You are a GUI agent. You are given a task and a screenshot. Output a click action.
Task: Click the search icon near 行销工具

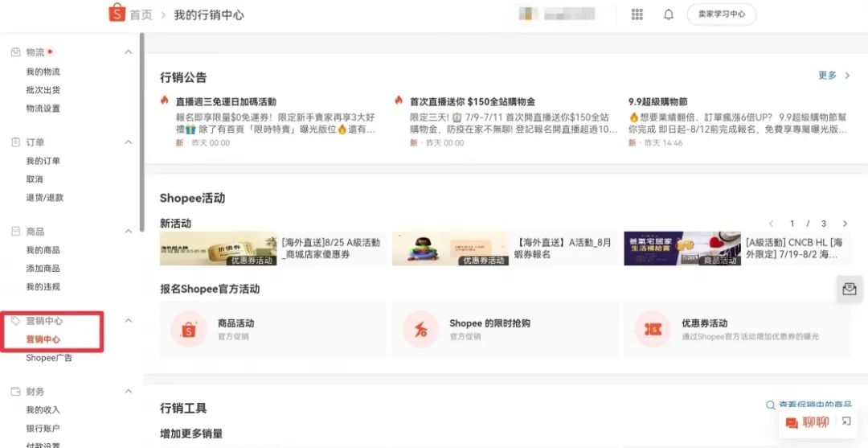(x=770, y=405)
